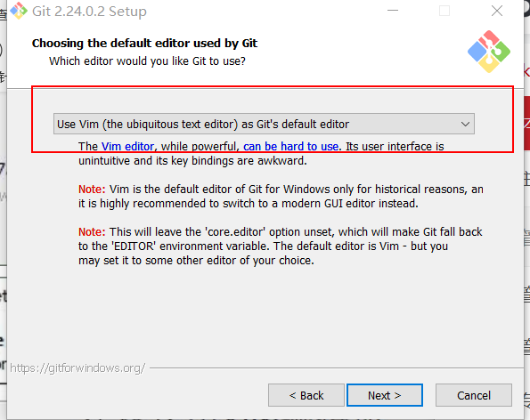This screenshot has width=530, height=420.
Task: Click the first red Note label about Vim
Action: [x=92, y=189]
